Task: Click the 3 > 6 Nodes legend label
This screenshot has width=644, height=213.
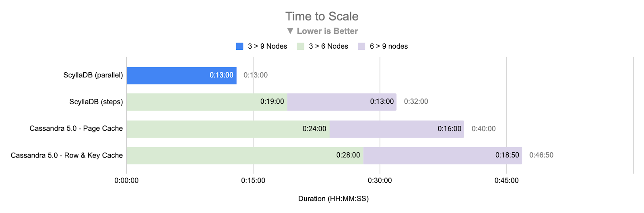Action: click(328, 46)
